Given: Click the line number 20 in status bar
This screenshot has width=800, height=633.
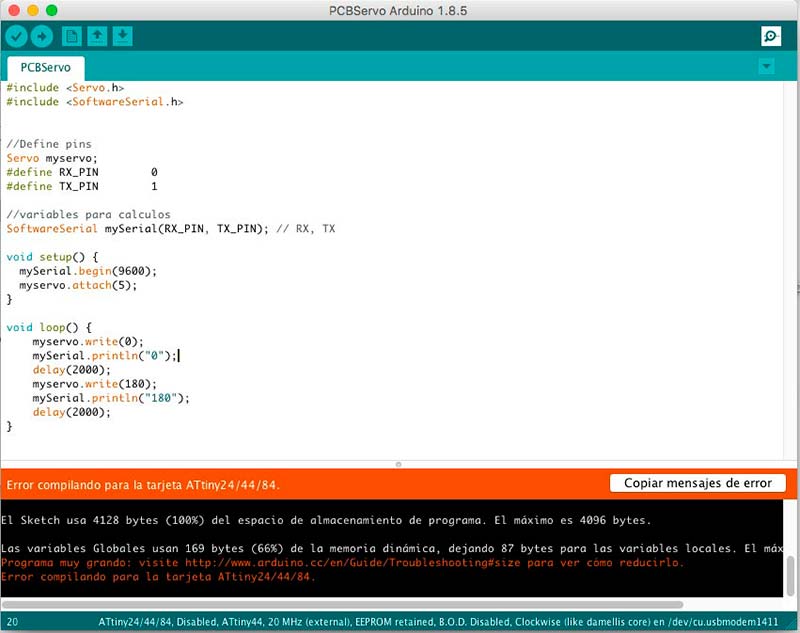Looking at the screenshot, I should tap(12, 622).
